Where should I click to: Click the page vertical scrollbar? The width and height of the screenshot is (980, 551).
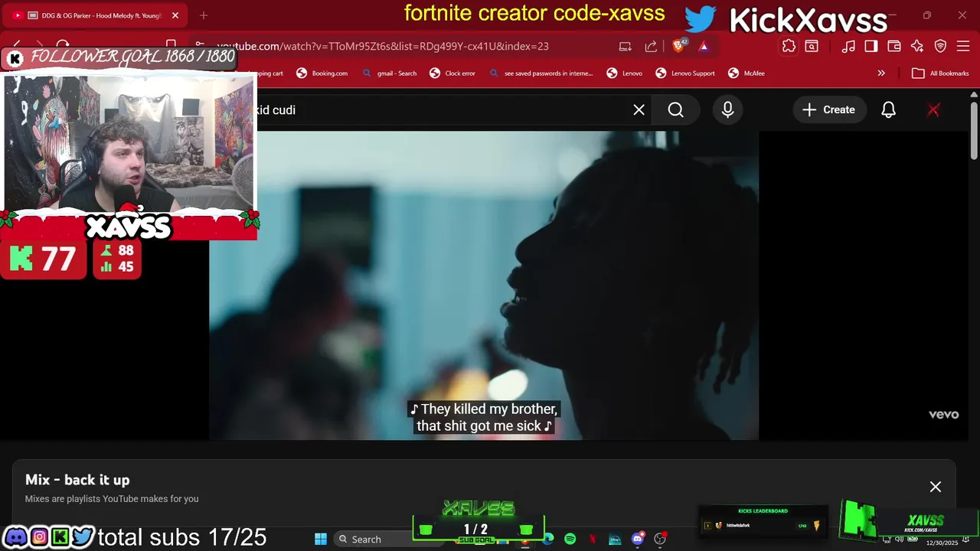pos(974,130)
